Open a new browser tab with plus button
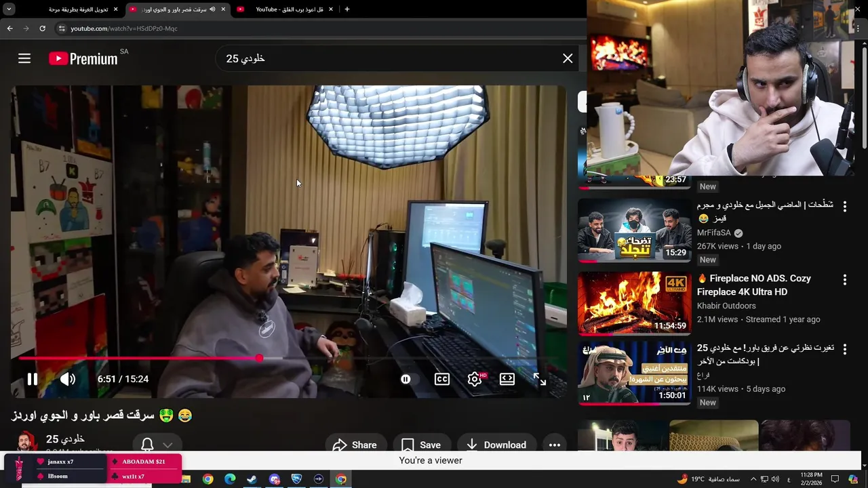This screenshot has width=868, height=488. pos(347,9)
